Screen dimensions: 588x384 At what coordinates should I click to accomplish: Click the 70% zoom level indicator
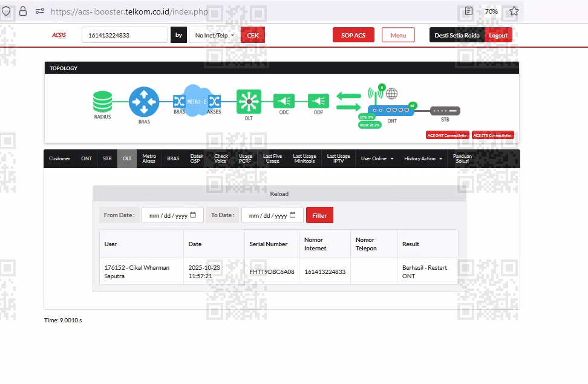coord(491,11)
